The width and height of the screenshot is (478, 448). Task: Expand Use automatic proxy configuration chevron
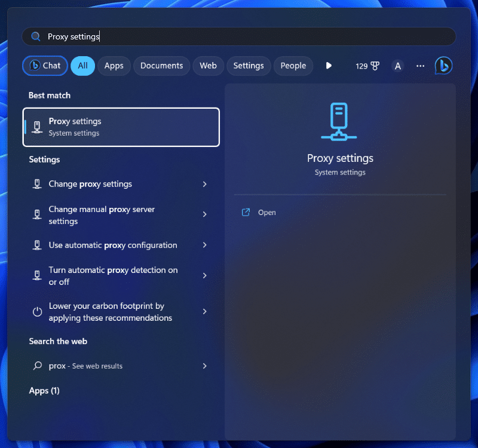point(205,245)
